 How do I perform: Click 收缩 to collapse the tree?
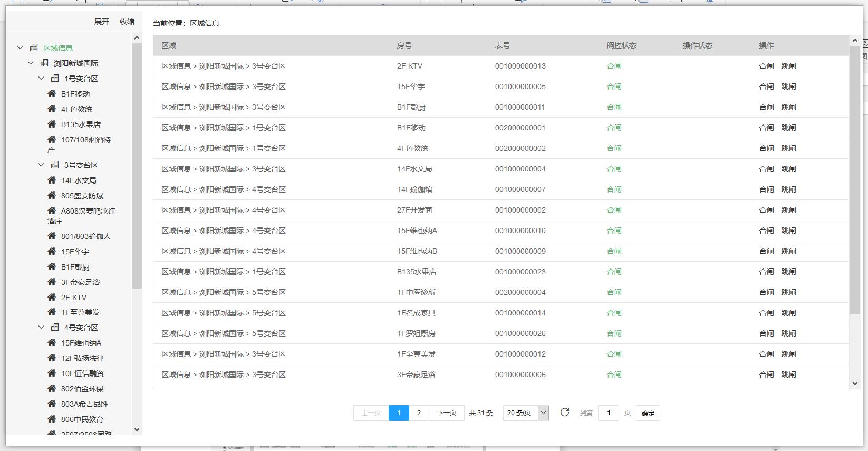click(x=127, y=22)
